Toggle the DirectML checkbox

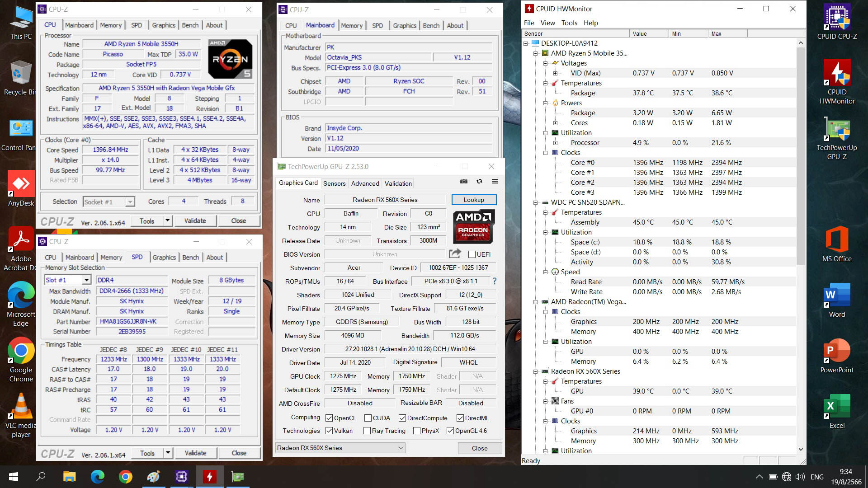(460, 418)
